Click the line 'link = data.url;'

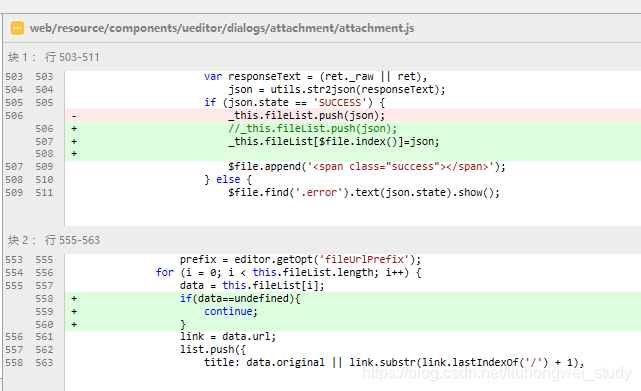coord(228,337)
